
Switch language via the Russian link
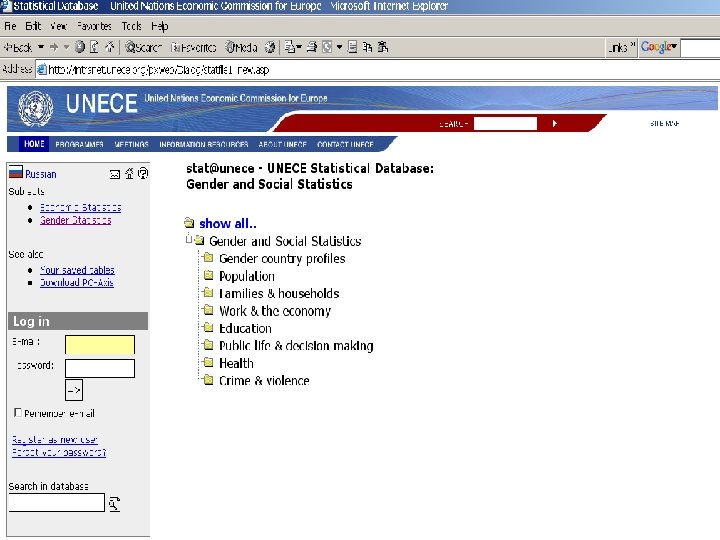(41, 174)
